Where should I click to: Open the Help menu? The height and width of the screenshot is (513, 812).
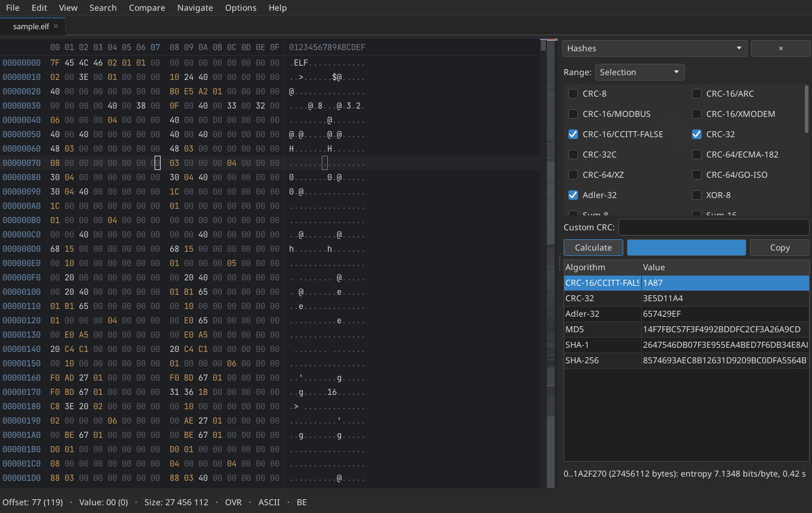[278, 8]
